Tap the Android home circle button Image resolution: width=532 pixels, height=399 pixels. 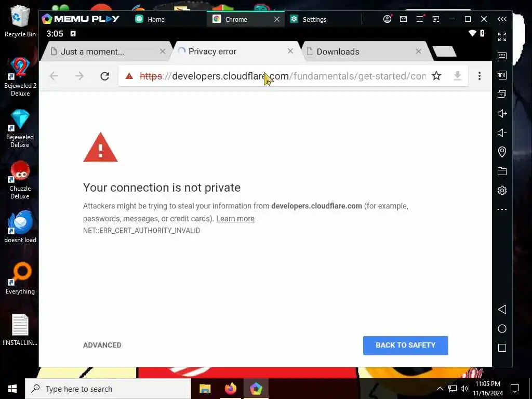coord(502,328)
